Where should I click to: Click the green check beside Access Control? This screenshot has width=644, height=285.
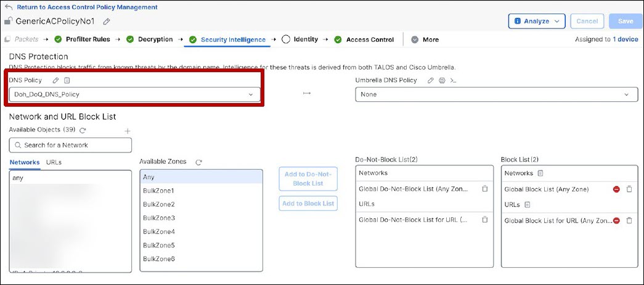click(338, 39)
